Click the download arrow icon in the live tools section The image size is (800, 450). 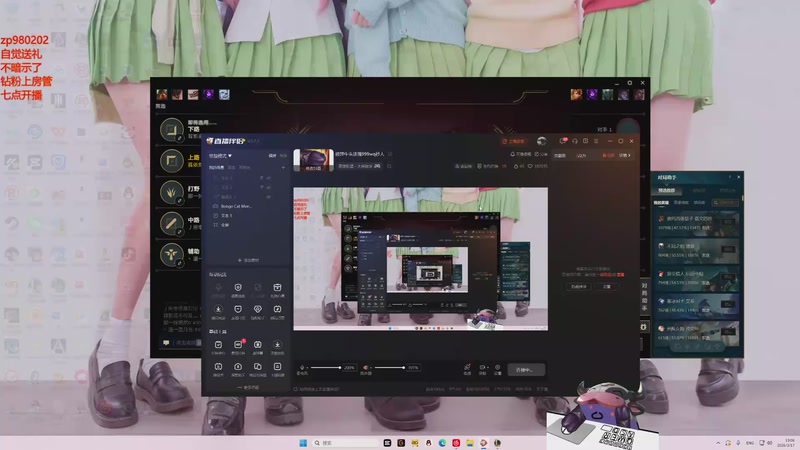277,345
